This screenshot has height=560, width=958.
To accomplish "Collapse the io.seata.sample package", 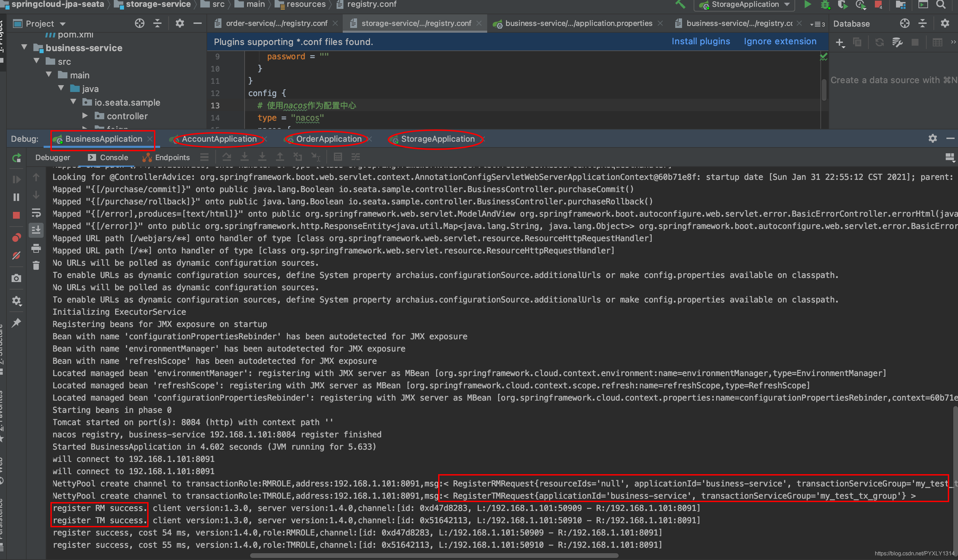I will coord(73,102).
